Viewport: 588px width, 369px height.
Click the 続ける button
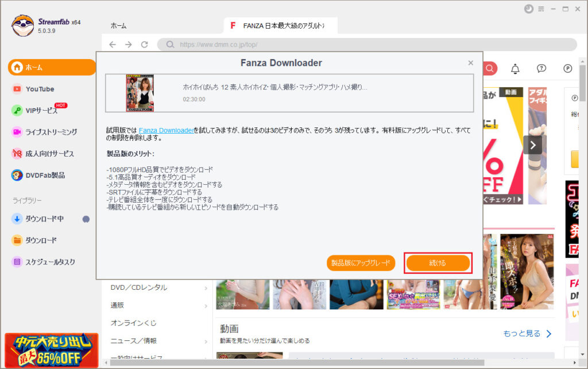[x=438, y=263]
